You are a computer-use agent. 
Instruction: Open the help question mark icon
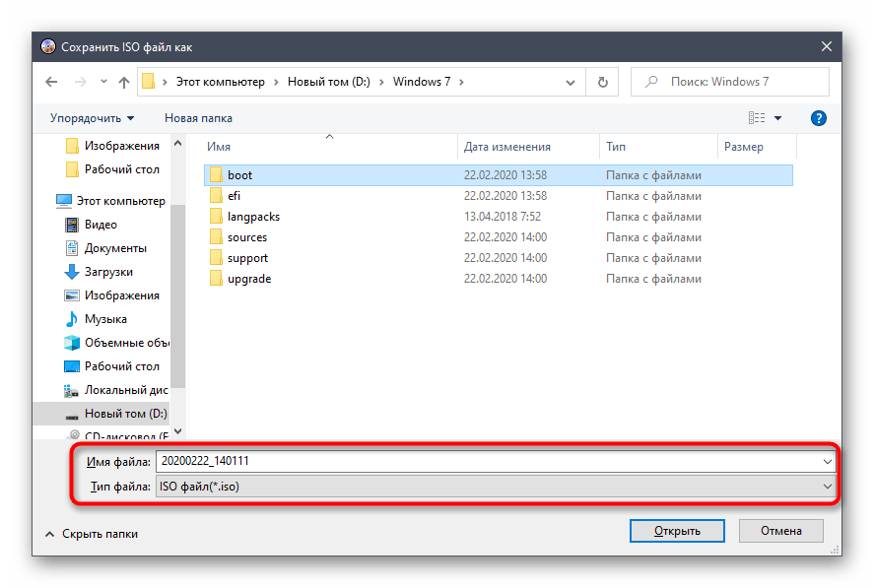pos(818,118)
